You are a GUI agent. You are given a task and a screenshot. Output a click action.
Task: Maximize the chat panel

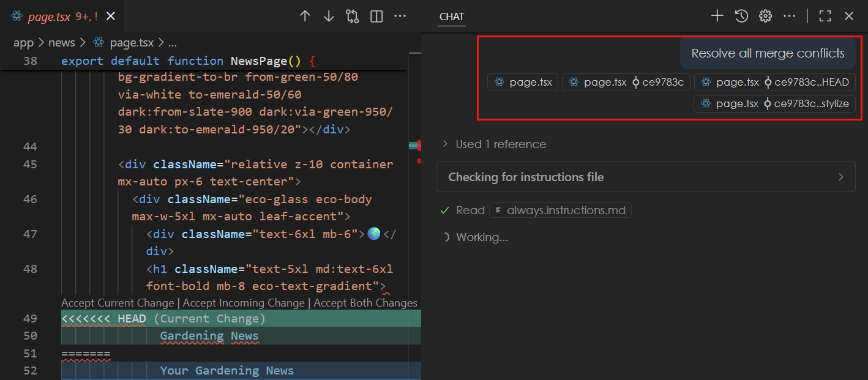[825, 17]
